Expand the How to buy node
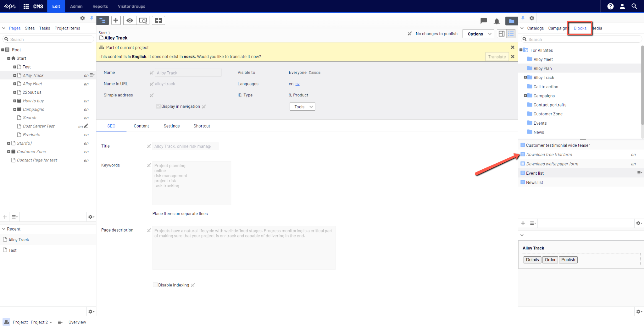The image size is (644, 327). tap(14, 101)
